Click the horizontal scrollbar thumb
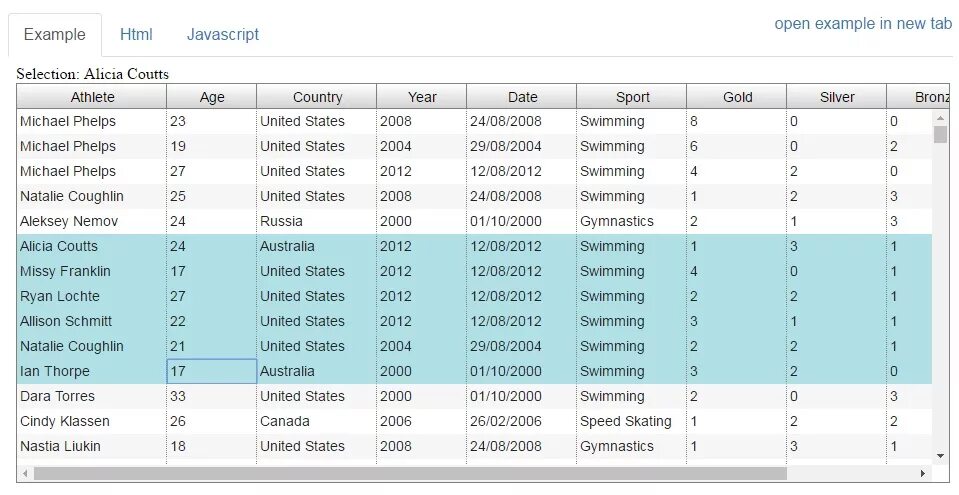Screen dimensions: 959x495 (x=410, y=473)
